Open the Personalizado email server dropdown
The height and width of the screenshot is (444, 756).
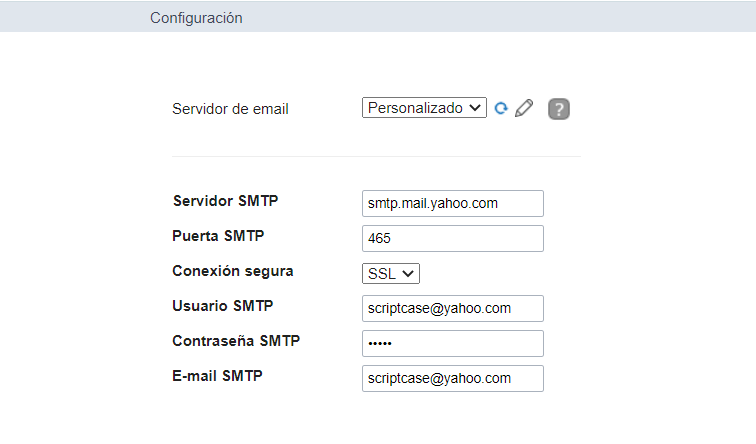tap(424, 108)
